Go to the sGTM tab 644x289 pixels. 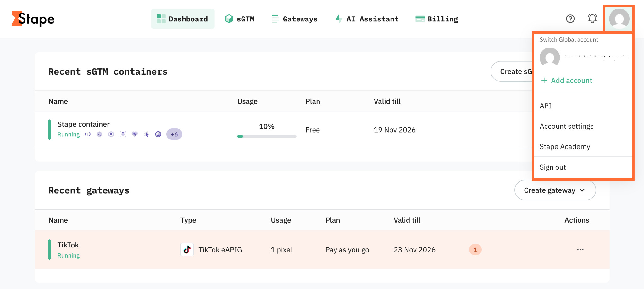click(240, 19)
